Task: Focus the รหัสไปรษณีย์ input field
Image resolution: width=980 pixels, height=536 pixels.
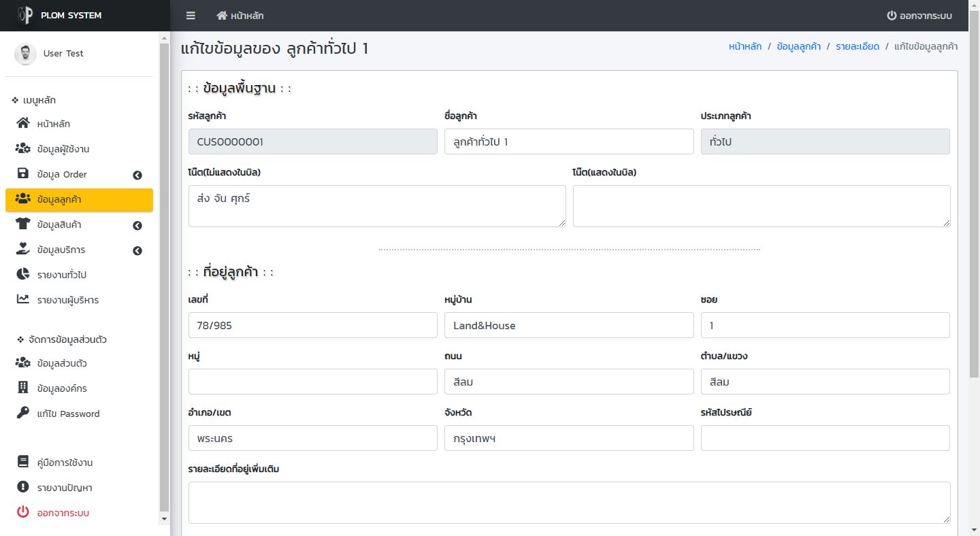Action: click(825, 438)
